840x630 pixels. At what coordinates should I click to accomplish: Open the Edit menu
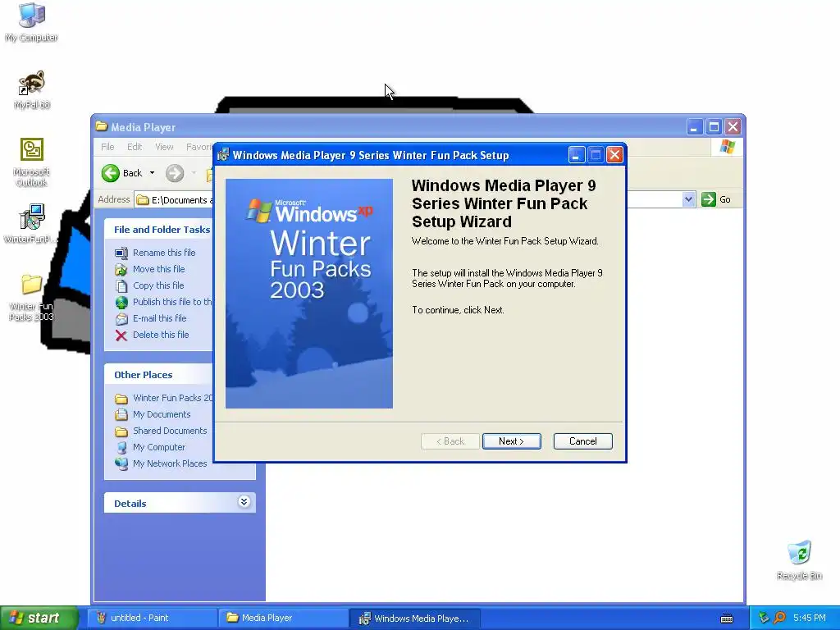click(x=135, y=147)
